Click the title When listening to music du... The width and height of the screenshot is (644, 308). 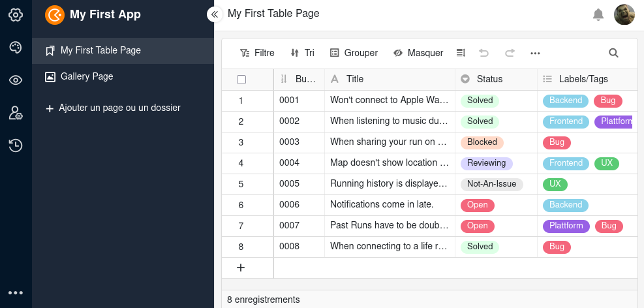[390, 121]
